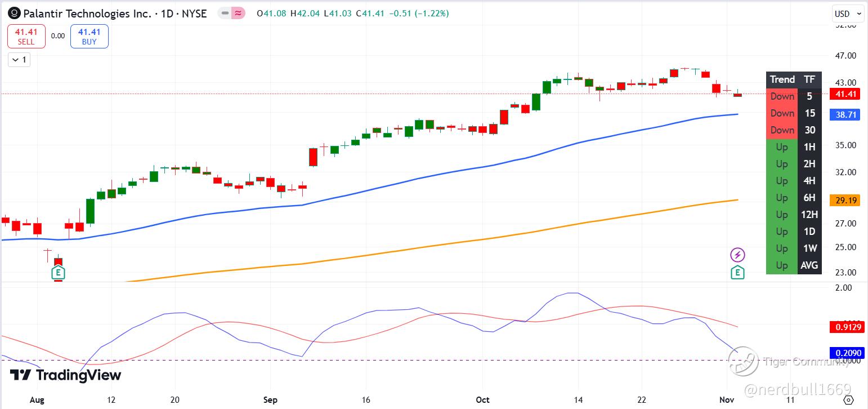868x409 pixels.
Task: Click the Up cell for the 1H timeframe
Action: pos(782,147)
